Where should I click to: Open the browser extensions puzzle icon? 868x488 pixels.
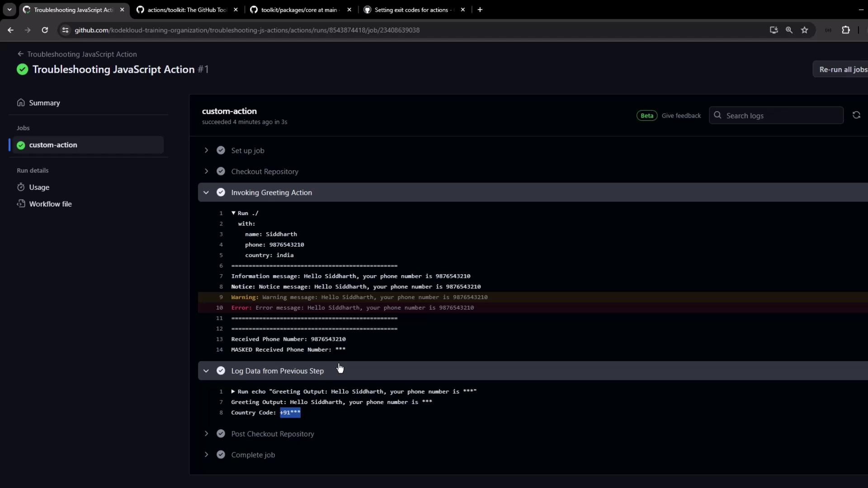845,30
